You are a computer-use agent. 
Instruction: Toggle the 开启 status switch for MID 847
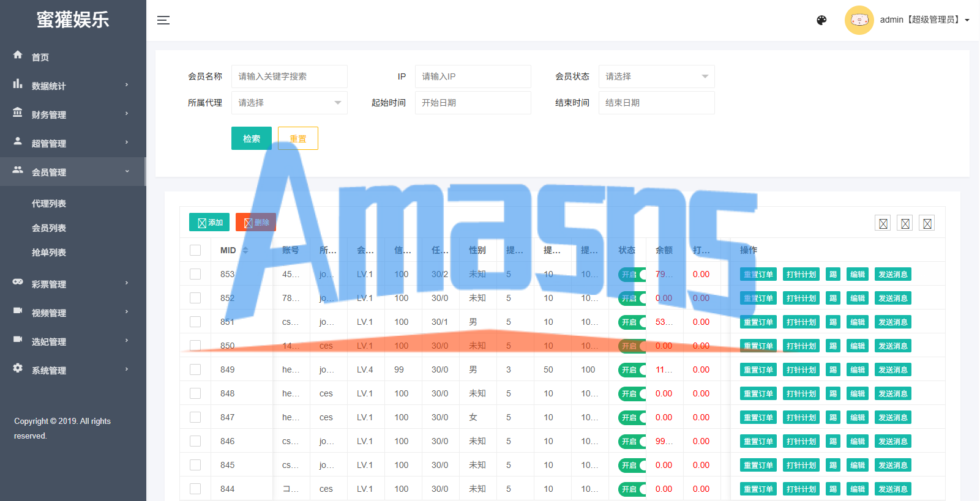coord(632,418)
